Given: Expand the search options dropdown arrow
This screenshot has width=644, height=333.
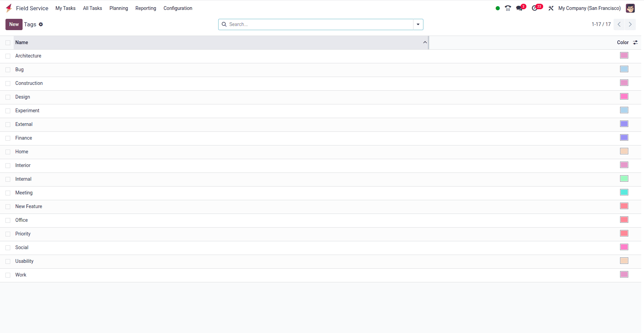Looking at the screenshot, I should (x=418, y=24).
